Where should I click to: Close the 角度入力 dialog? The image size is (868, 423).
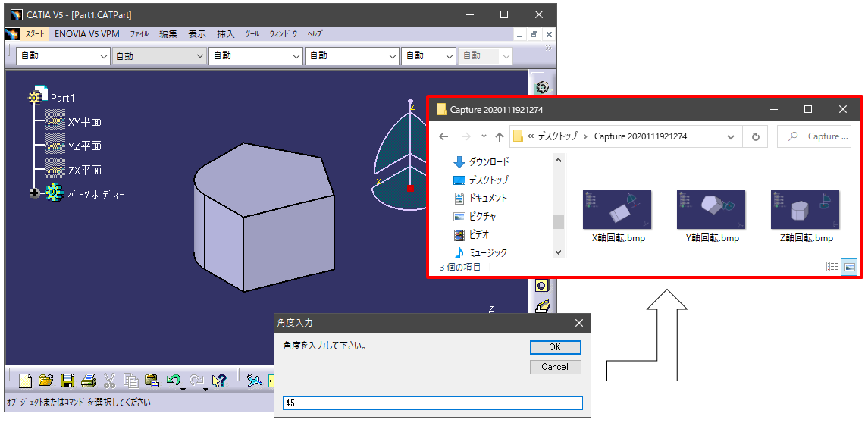click(x=579, y=323)
